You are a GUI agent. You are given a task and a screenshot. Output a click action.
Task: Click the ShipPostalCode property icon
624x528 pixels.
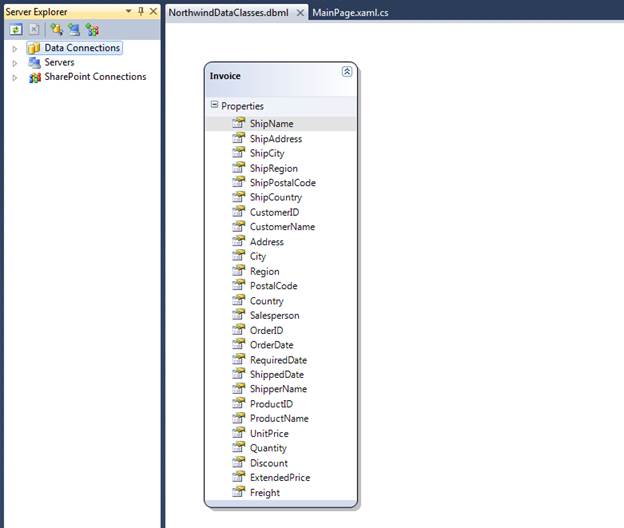(x=239, y=182)
